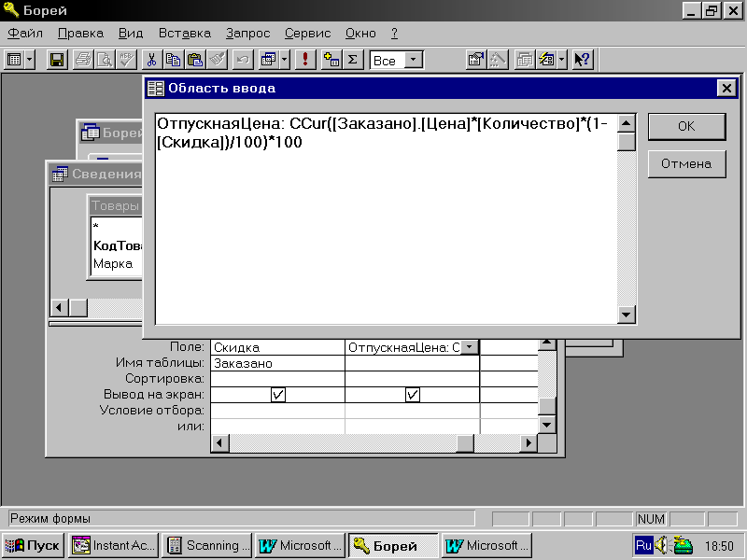The image size is (747, 560).
Task: Click the table pane left scroll arrow
Action: [x=60, y=308]
